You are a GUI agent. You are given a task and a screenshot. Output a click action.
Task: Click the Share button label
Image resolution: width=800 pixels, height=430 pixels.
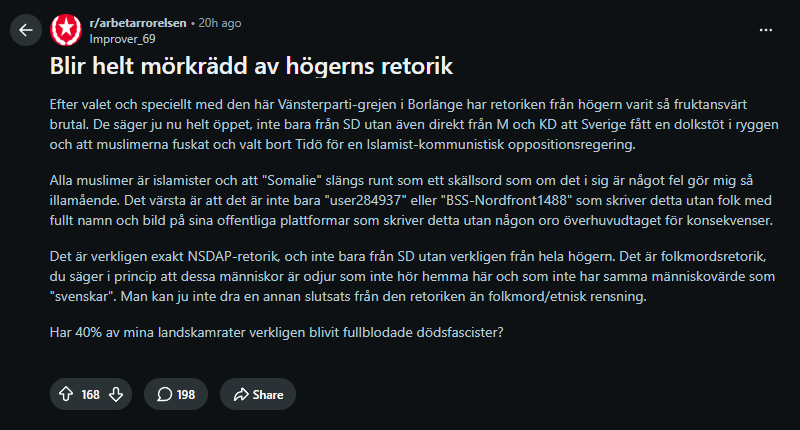268,395
